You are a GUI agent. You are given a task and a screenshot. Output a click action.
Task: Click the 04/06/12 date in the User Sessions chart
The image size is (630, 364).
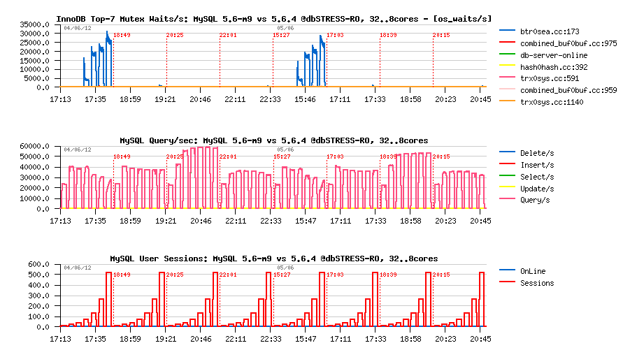tap(78, 268)
